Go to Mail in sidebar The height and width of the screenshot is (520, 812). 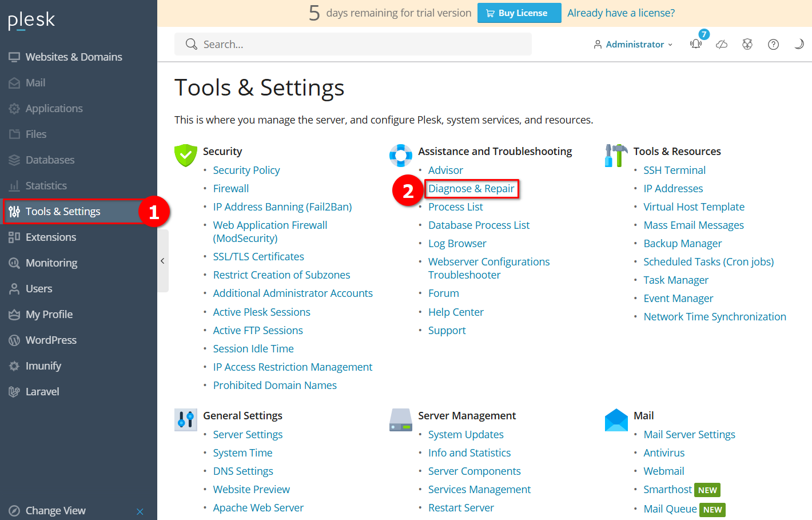coord(78,82)
